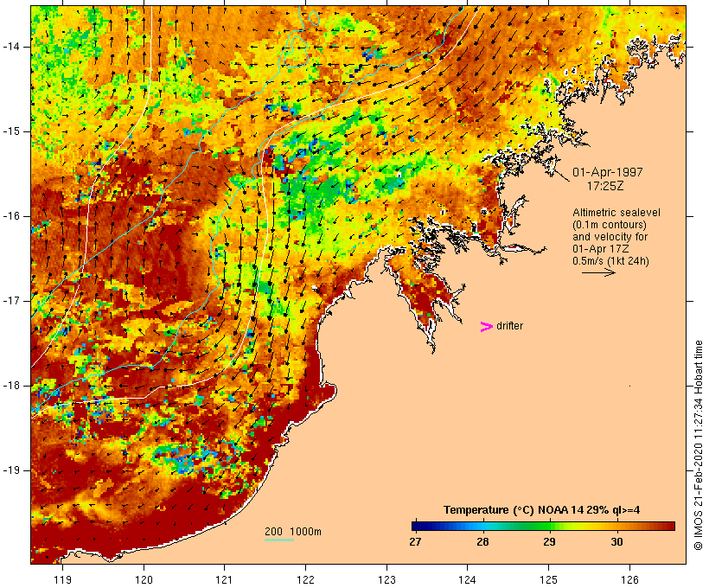
Task: Click the '200 1000m' depth contour label
Action: tap(293, 532)
